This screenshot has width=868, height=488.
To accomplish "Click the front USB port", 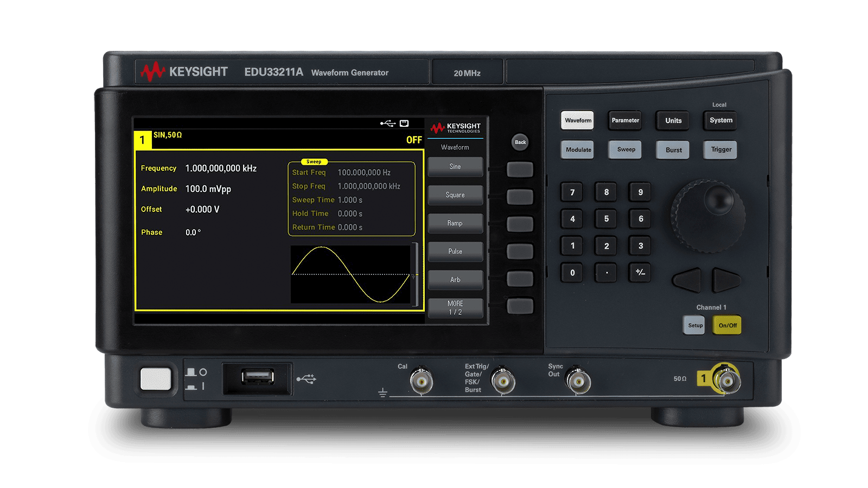I will click(x=257, y=376).
